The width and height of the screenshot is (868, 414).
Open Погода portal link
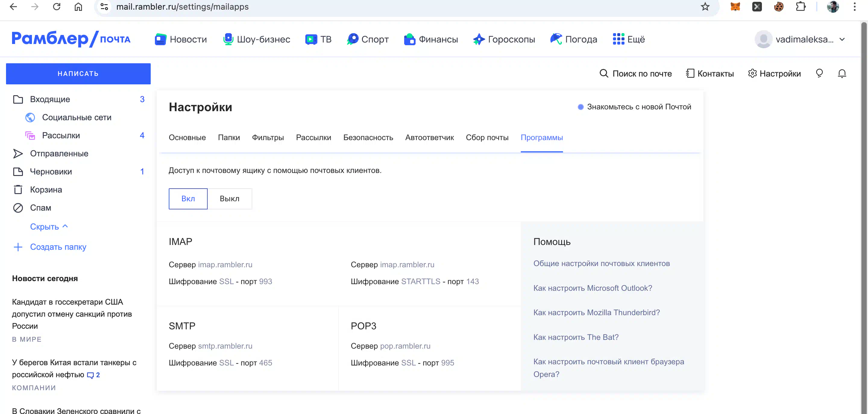tap(574, 39)
